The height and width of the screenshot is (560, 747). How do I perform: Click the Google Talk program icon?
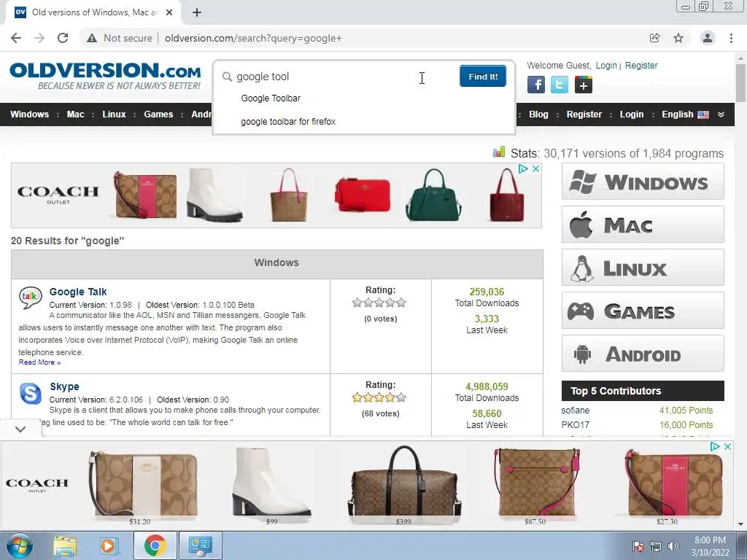pos(30,297)
